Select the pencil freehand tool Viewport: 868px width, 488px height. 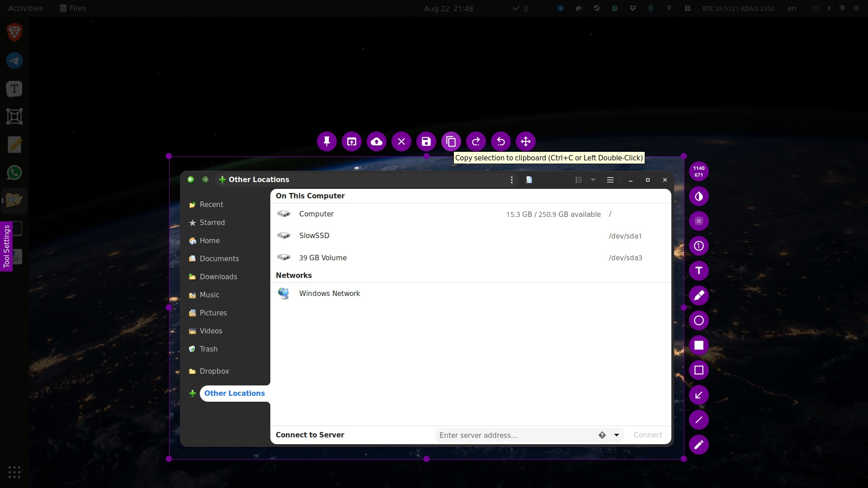[x=699, y=445]
